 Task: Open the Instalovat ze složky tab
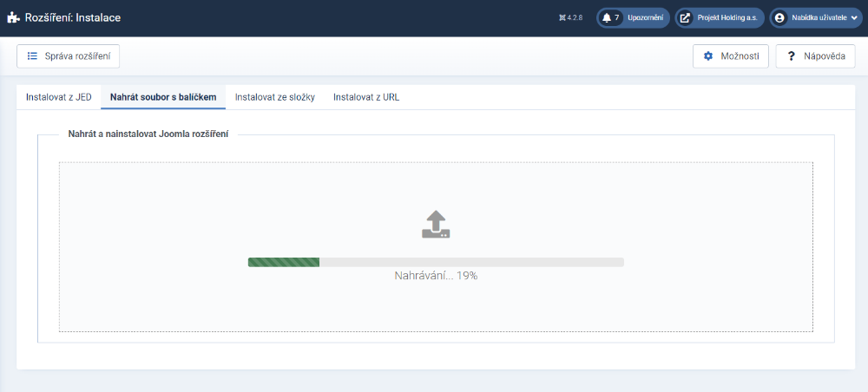[274, 97]
